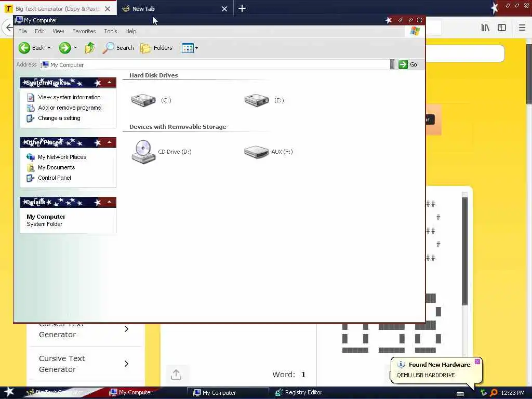Click the Go button
Image resolution: width=532 pixels, height=399 pixels.
coord(408,64)
